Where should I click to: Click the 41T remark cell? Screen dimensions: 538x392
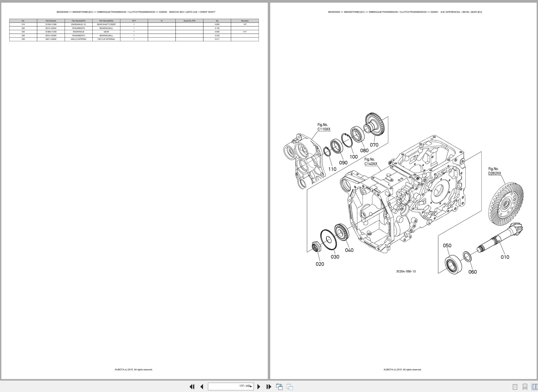(x=245, y=32)
